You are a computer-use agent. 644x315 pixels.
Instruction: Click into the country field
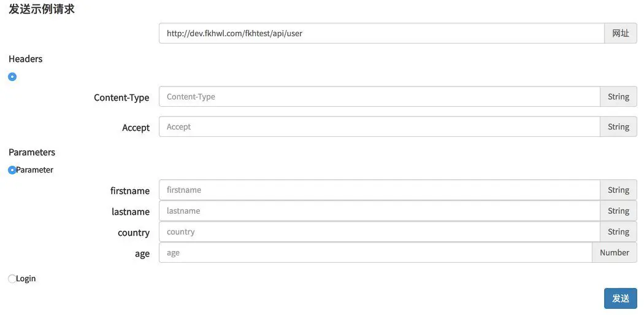click(379, 231)
